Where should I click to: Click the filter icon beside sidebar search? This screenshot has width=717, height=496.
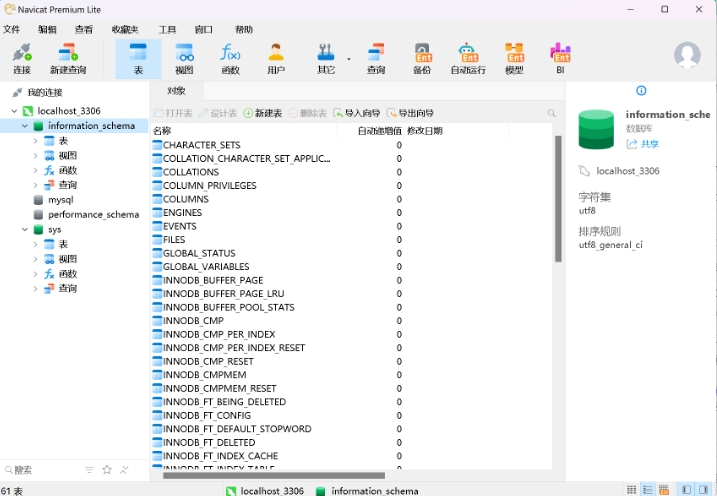89,469
